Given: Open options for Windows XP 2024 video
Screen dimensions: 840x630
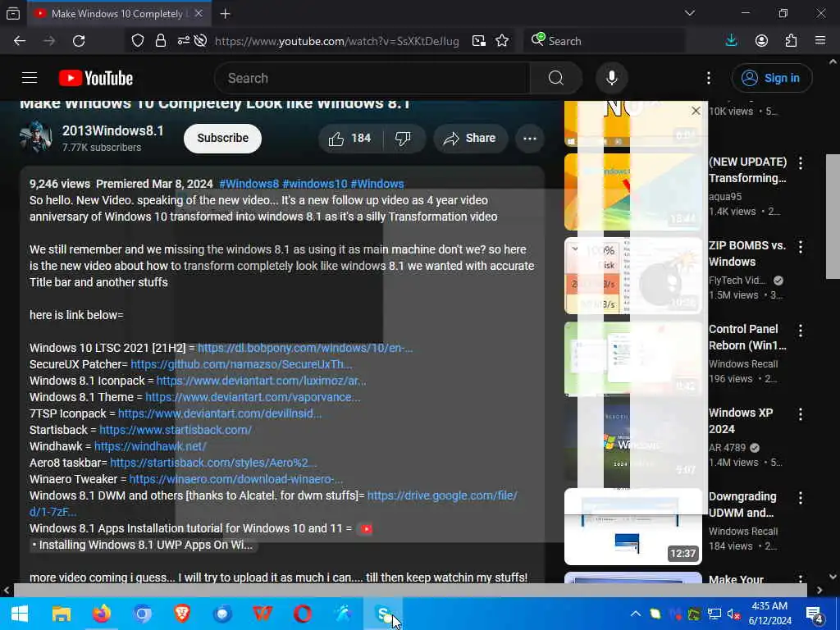Looking at the screenshot, I should pos(801,413).
